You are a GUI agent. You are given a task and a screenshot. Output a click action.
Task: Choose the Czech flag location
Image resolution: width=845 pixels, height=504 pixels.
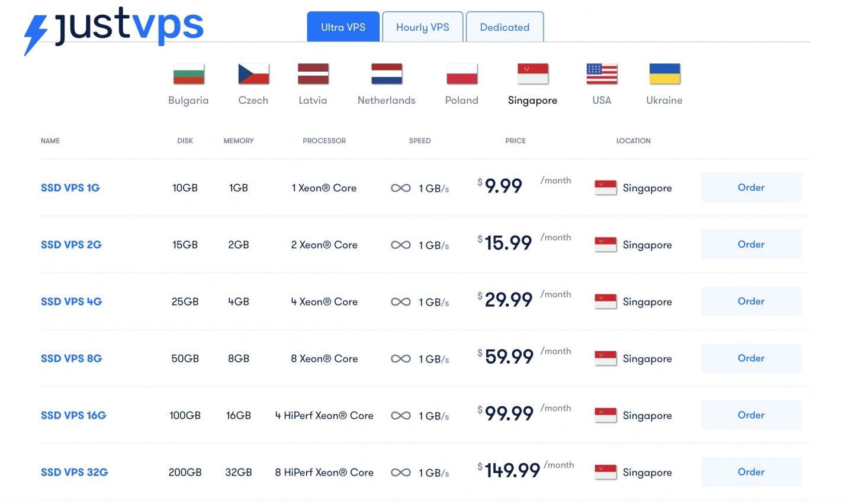coord(253,74)
